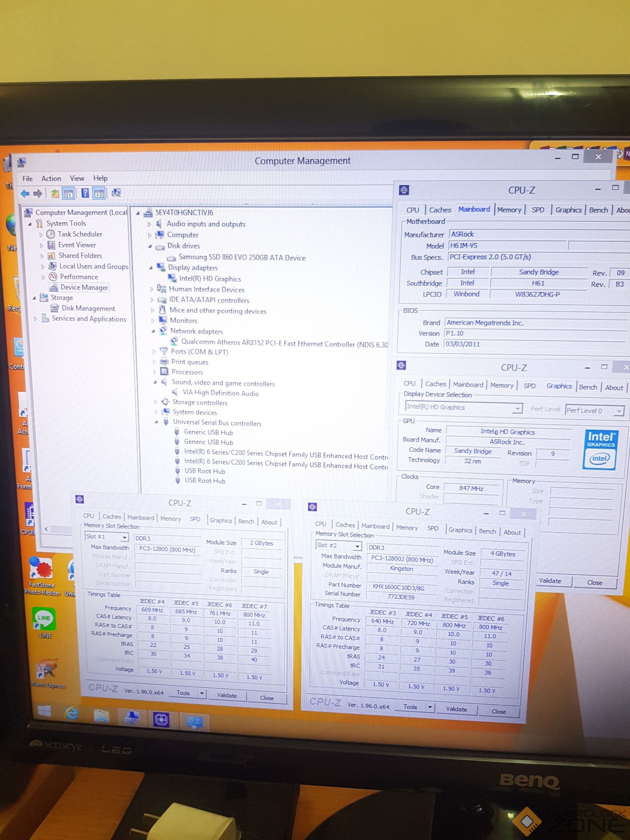The image size is (630, 840).
Task: Click the Up one level folder icon
Action: 55,194
